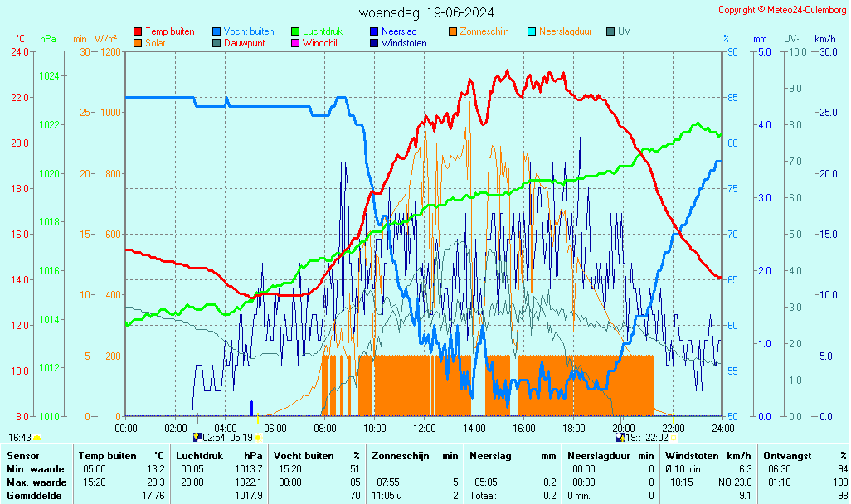Click the yellow sun icon after 05:19
851x504 pixels.
click(258, 437)
